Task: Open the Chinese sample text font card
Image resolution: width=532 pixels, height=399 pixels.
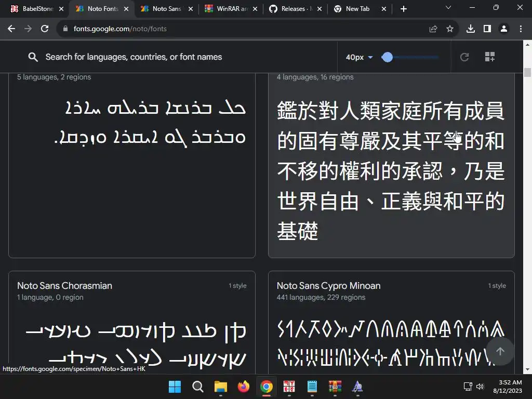Action: [x=391, y=165]
